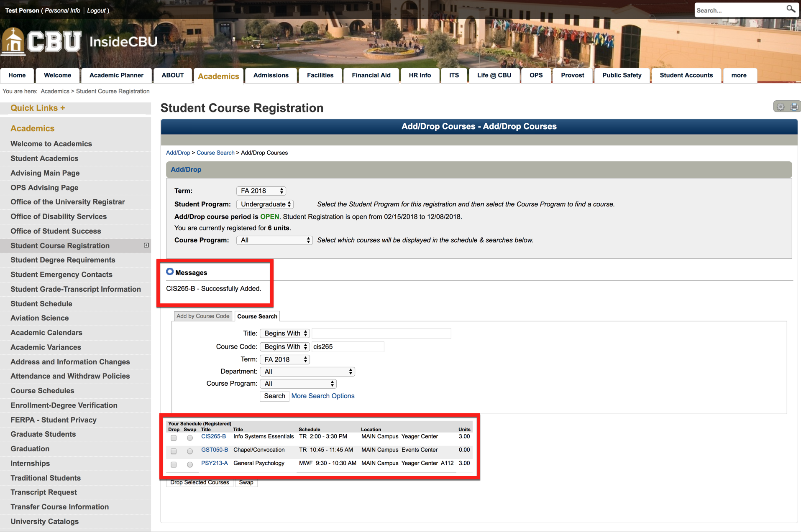Click the Course Code text field
Image resolution: width=801 pixels, height=532 pixels.
coord(348,346)
